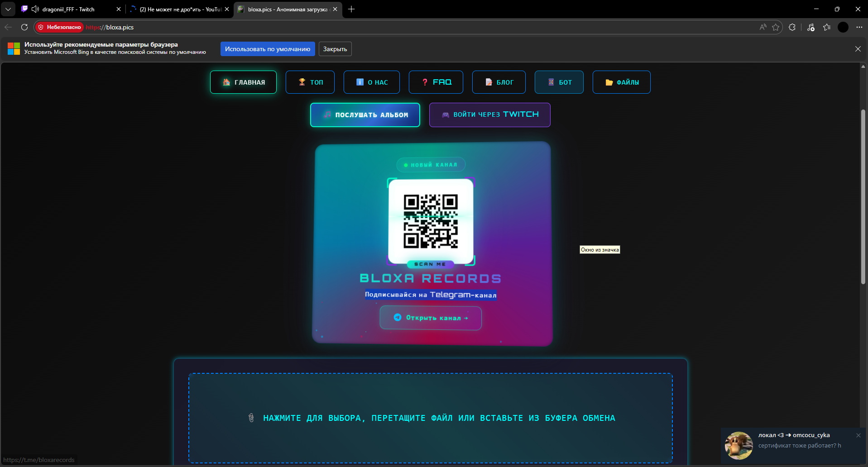
Task: Select the home icon on ГЛАВНАЯ button
Action: coord(226,82)
